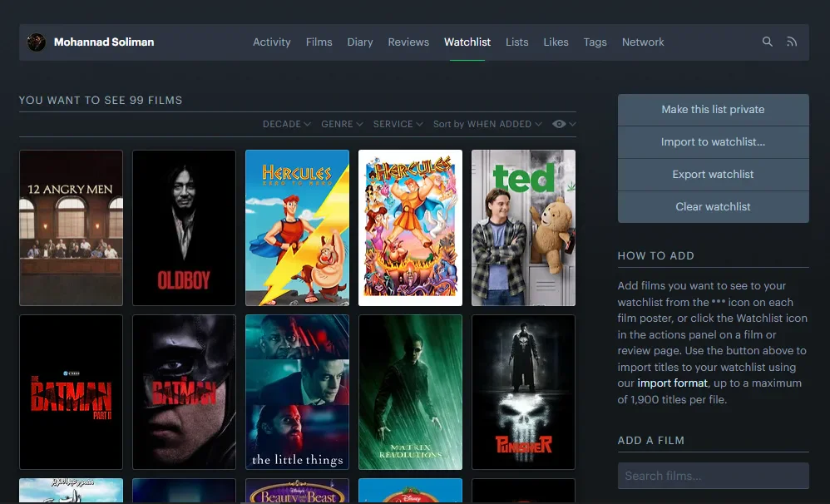Click the Mohannad Soliman profile name
This screenshot has height=504, width=830.
point(104,42)
